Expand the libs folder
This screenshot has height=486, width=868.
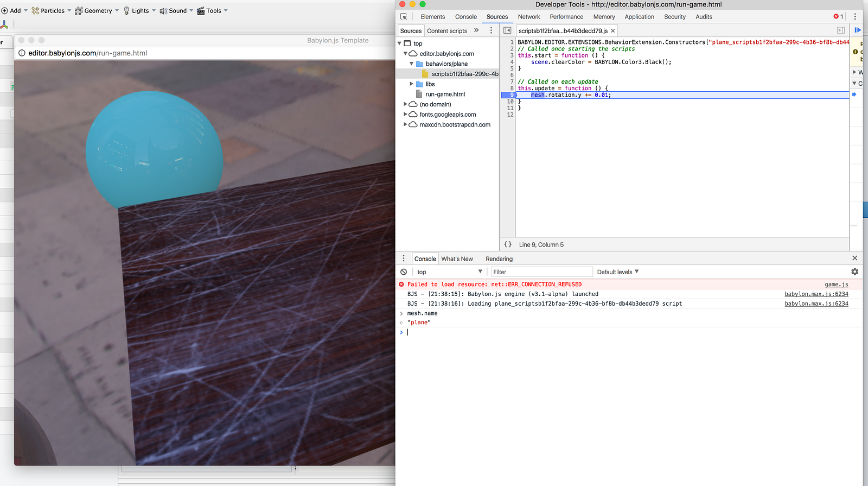point(412,84)
